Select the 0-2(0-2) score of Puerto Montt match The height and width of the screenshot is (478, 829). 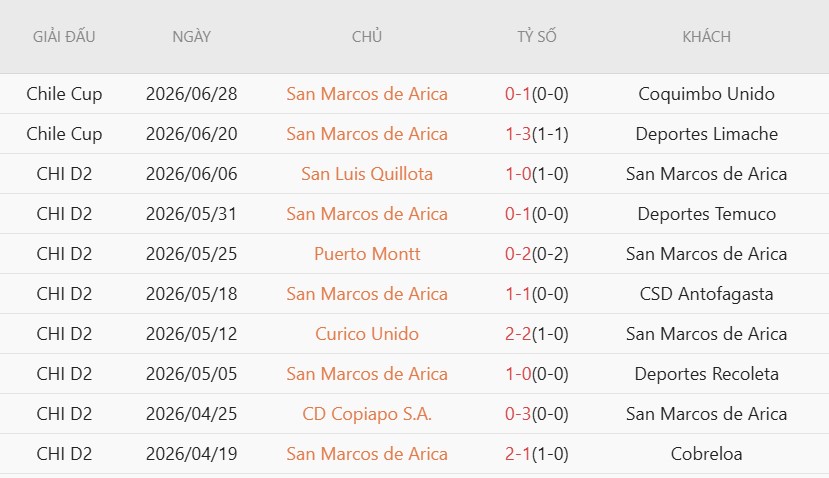click(537, 254)
